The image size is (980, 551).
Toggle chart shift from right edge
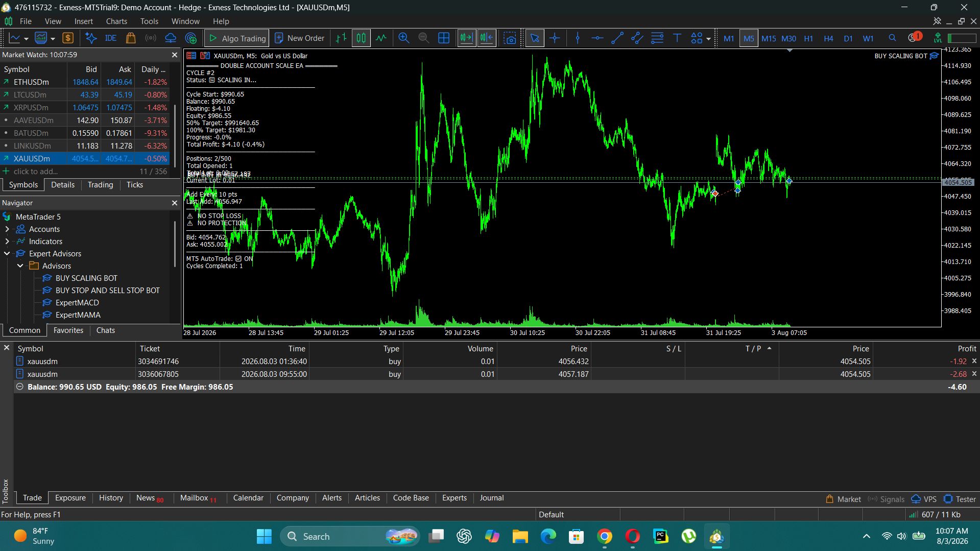[487, 38]
